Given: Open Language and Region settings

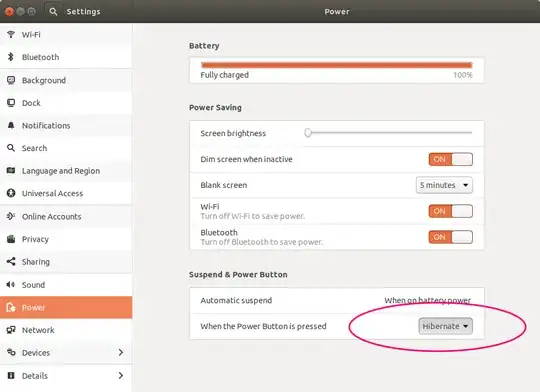Looking at the screenshot, I should (x=66, y=171).
